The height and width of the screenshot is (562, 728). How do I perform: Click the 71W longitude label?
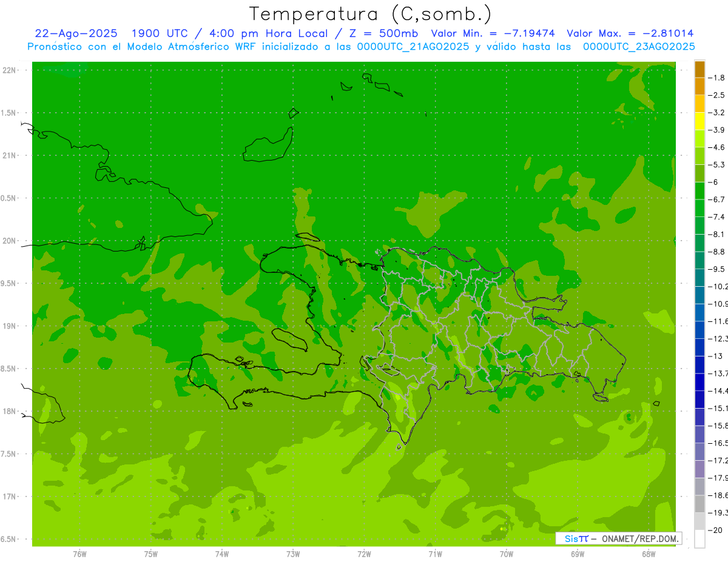435,554
